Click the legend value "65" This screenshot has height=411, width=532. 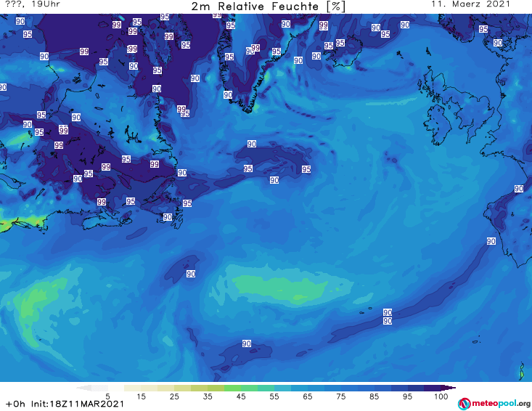(x=308, y=396)
